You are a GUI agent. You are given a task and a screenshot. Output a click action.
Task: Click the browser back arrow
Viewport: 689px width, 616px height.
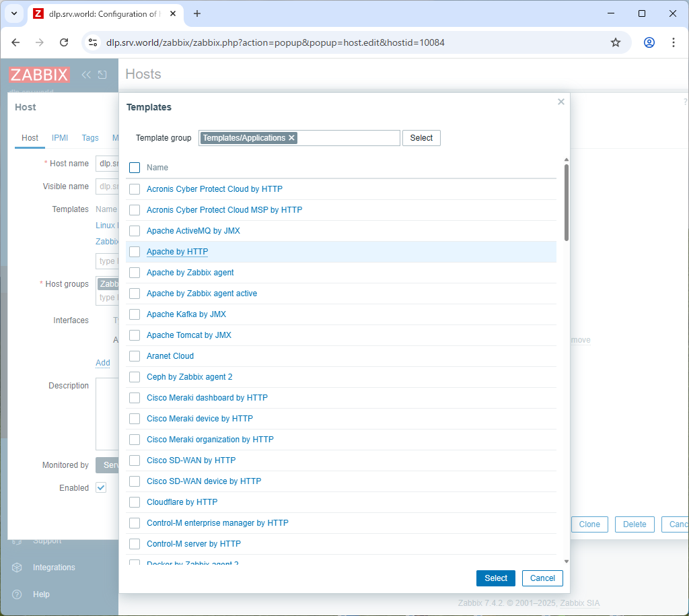coord(16,42)
